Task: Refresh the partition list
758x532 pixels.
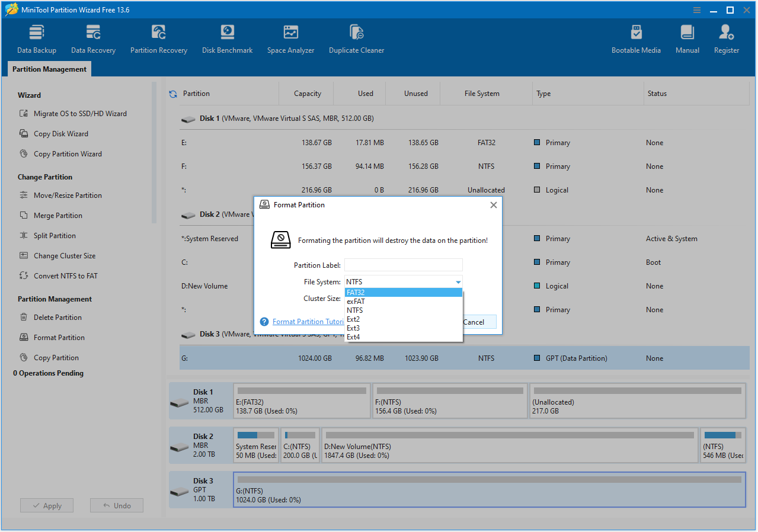Action: pyautogui.click(x=172, y=93)
